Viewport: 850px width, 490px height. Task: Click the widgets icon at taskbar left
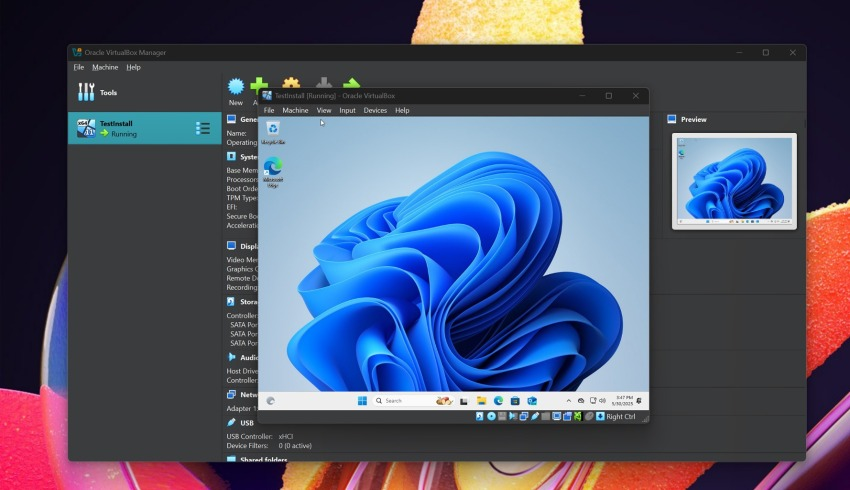[x=271, y=401]
